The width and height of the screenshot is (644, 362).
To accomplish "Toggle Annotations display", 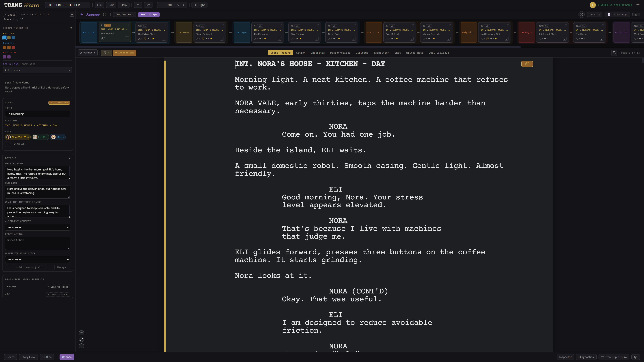I will pyautogui.click(x=124, y=53).
